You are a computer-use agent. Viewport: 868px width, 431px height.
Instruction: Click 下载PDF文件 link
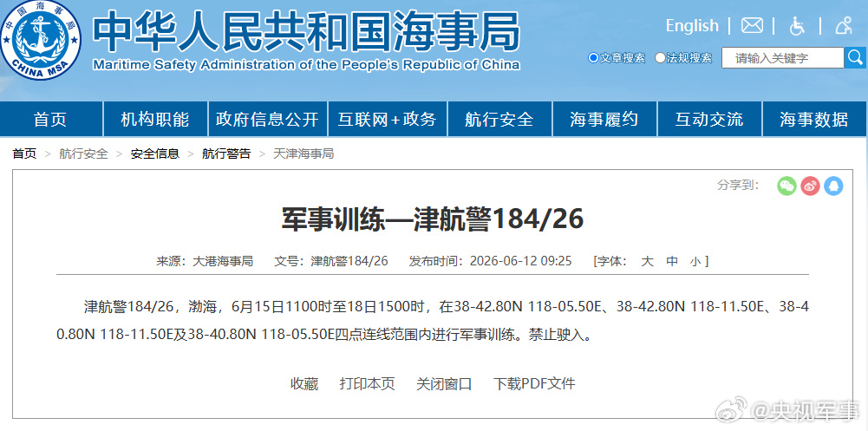(534, 384)
